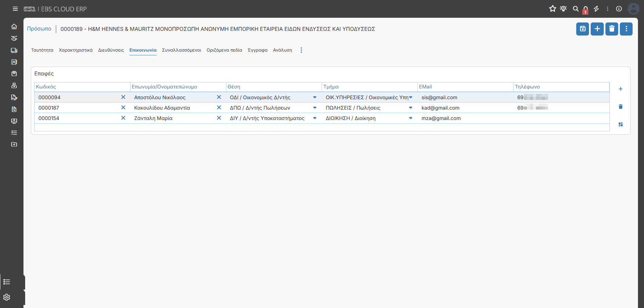This screenshot has height=308, width=644.
Task: Open the list panel icon at bottom left
Action: pos(7,282)
